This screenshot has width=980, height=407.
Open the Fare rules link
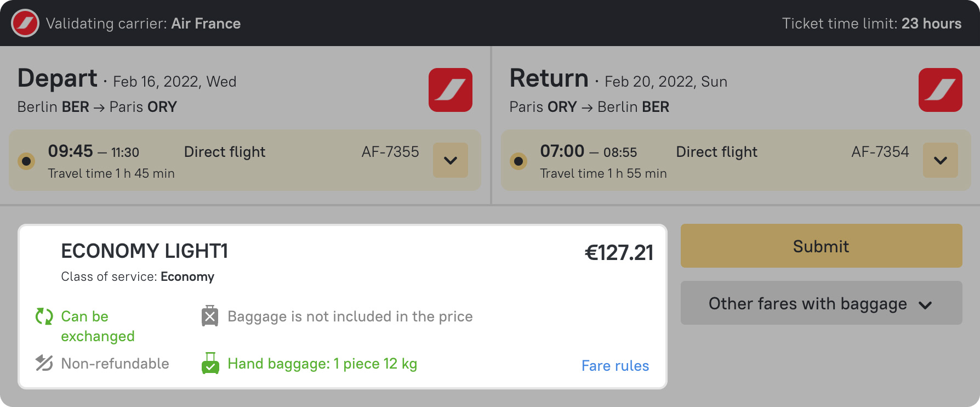[615, 366]
